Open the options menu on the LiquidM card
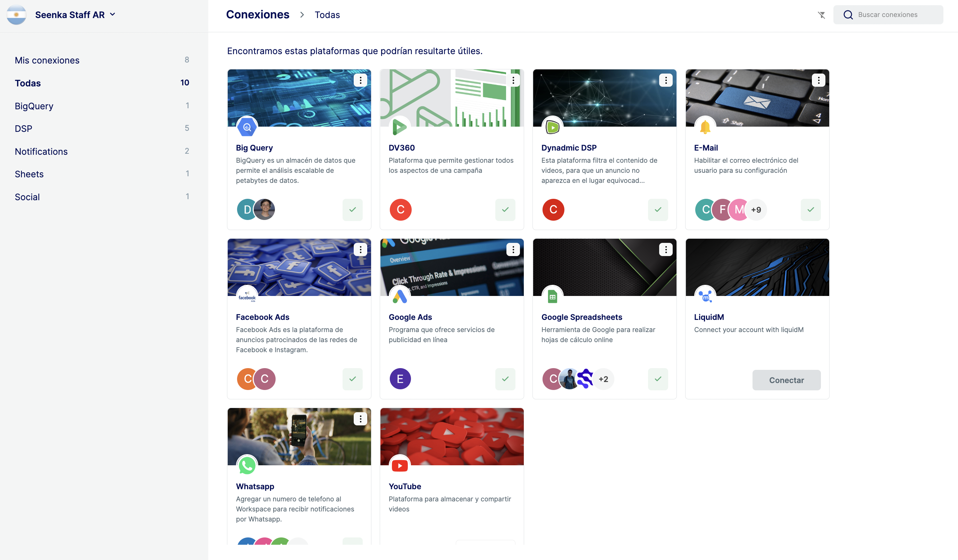Image resolution: width=958 pixels, height=560 pixels. pyautogui.click(x=818, y=249)
